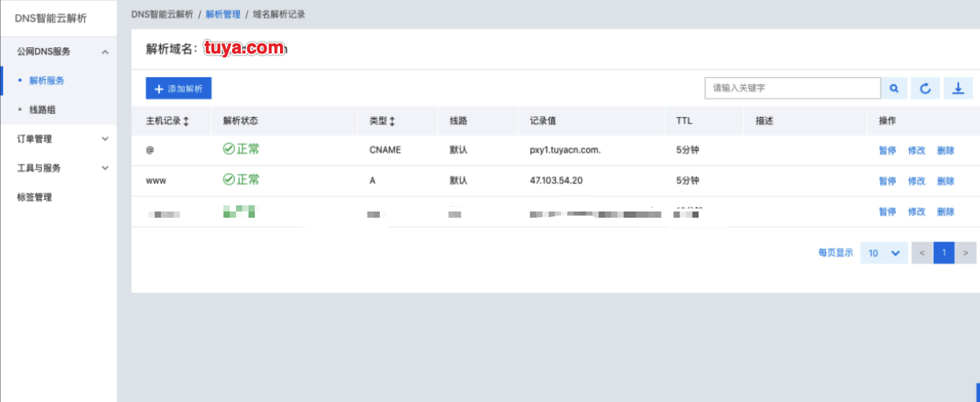Screen dimensions: 980x402
Task: Click the 记录值 column header
Action: 543,121
